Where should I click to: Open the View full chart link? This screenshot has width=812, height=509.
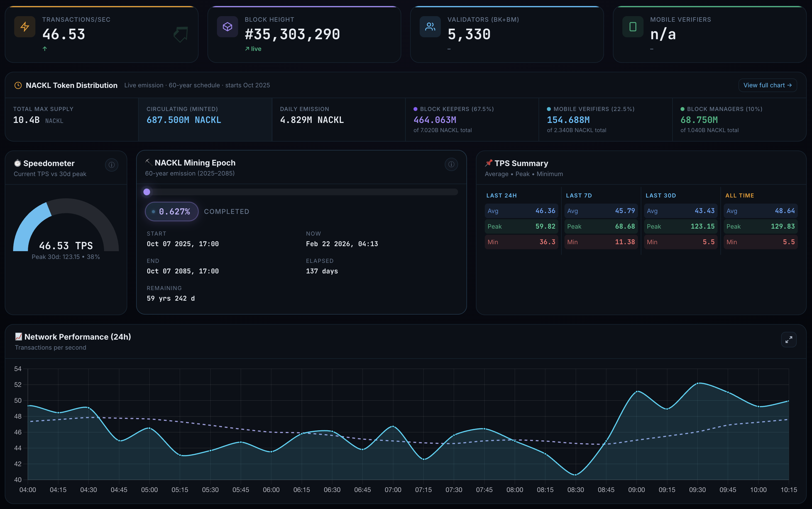(x=767, y=85)
